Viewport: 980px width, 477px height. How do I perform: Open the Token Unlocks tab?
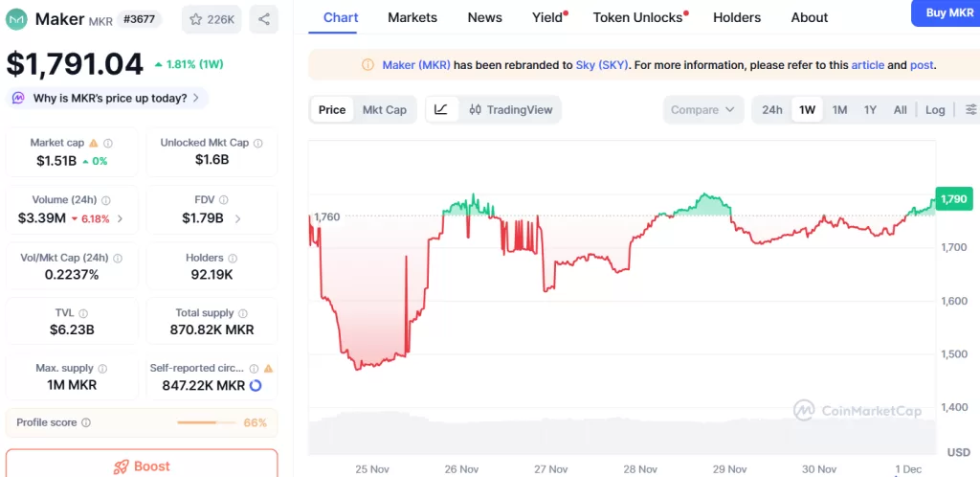pyautogui.click(x=638, y=17)
